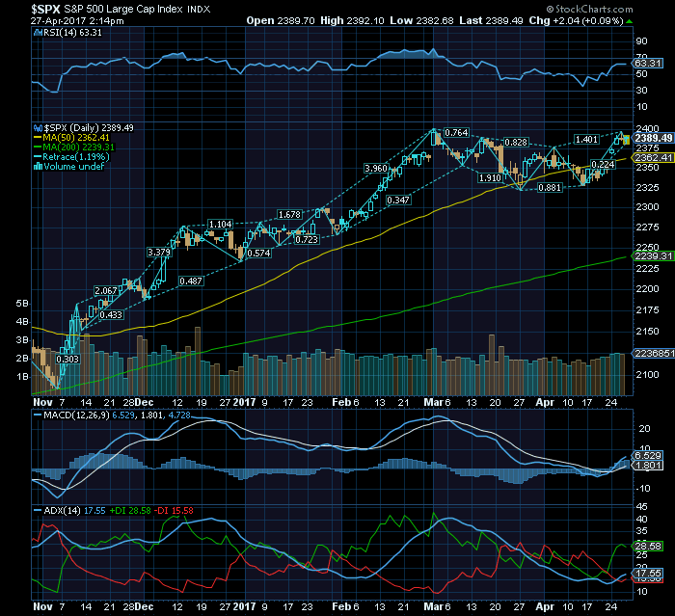Click the 28.58 +DI tag on right axis
This screenshot has height=616, width=675.
click(x=648, y=546)
